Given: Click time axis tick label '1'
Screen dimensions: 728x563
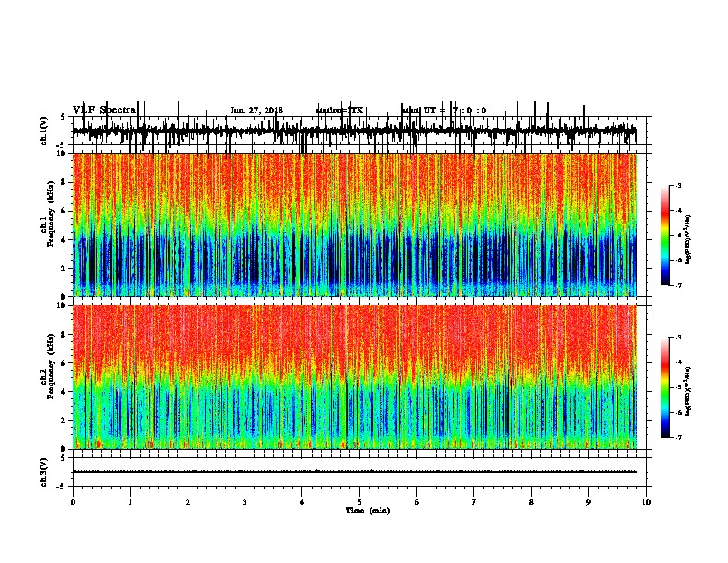Looking at the screenshot, I should [130, 502].
